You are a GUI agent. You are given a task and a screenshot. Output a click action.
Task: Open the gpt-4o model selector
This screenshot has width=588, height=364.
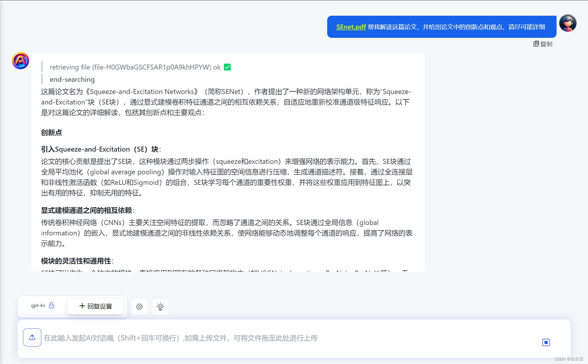coord(38,306)
